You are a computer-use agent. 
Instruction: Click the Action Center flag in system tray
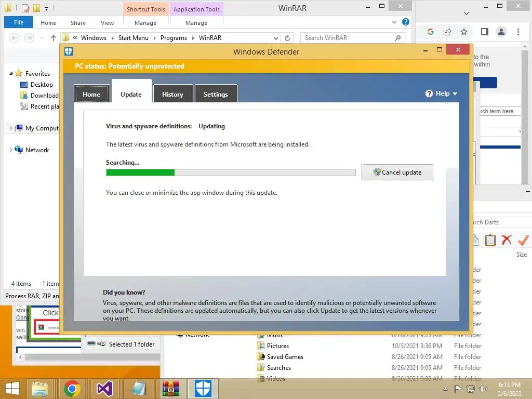458,389
